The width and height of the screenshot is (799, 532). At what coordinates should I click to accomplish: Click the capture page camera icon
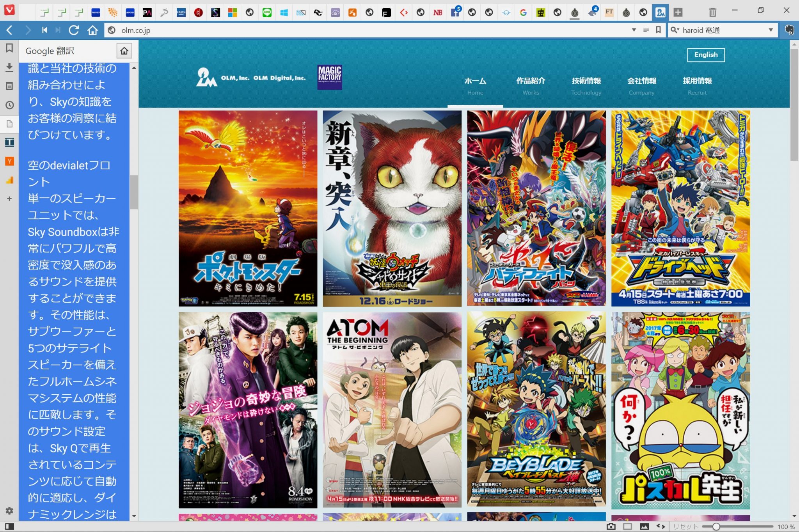[x=611, y=527]
